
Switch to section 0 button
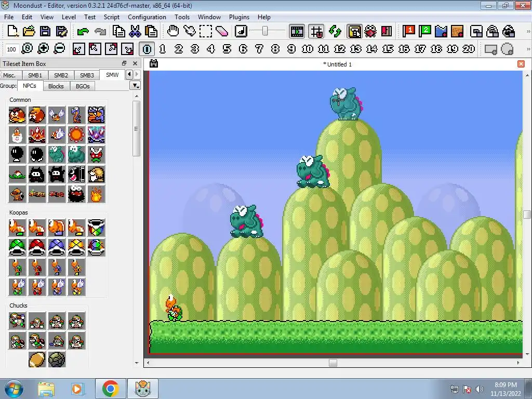click(147, 49)
